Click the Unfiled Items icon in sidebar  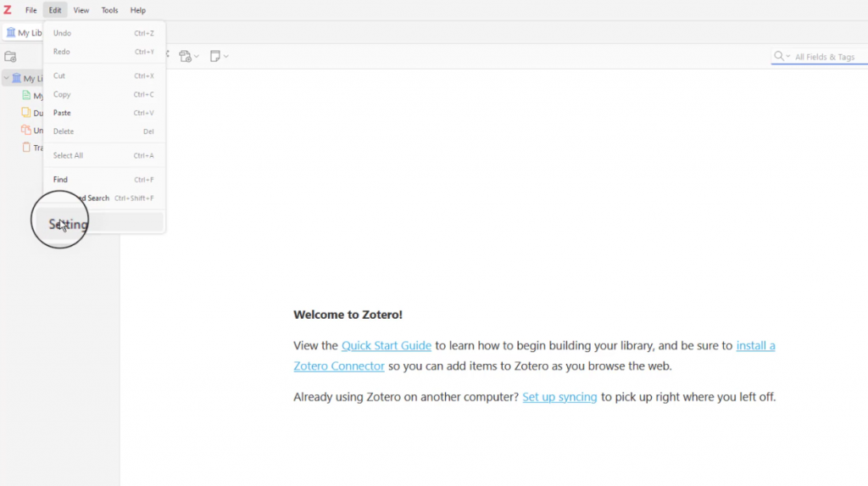tap(26, 131)
